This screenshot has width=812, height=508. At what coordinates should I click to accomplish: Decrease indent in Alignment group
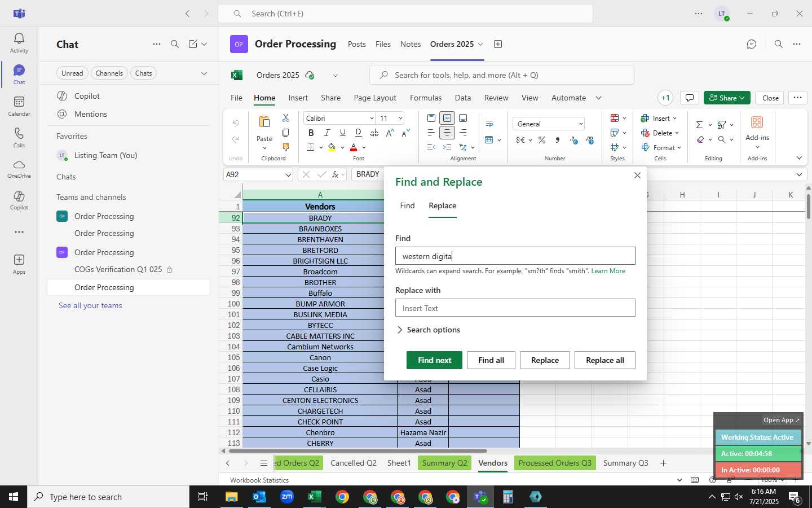coord(431,147)
